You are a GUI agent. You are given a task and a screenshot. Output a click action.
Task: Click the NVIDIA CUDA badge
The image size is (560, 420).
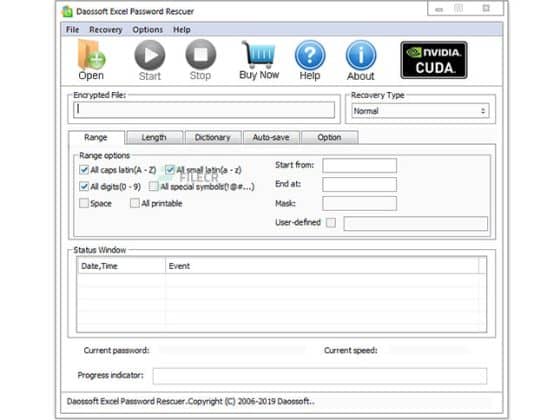click(434, 60)
